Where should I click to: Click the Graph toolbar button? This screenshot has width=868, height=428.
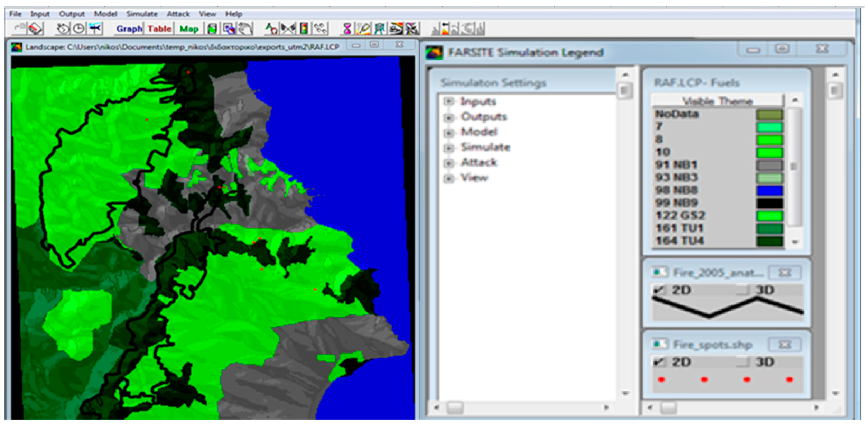pyautogui.click(x=129, y=29)
